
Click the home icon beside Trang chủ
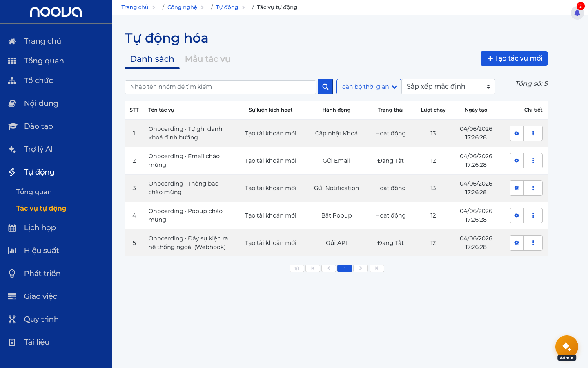[12, 41]
